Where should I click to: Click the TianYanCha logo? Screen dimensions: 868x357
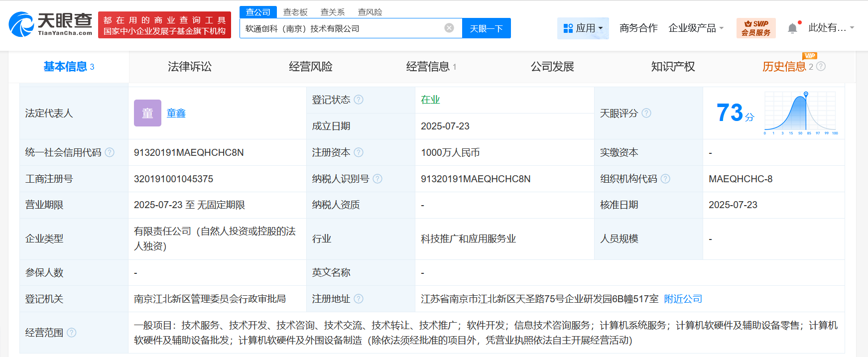50,24
